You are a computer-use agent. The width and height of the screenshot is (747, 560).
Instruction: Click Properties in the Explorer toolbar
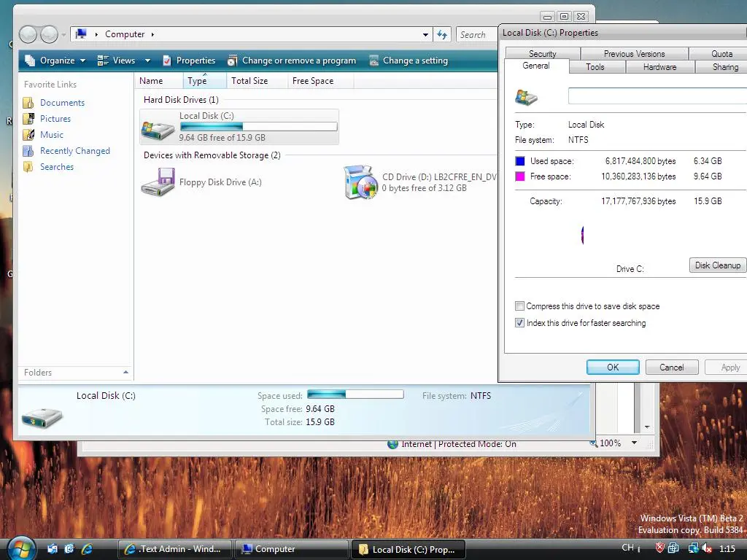(189, 61)
